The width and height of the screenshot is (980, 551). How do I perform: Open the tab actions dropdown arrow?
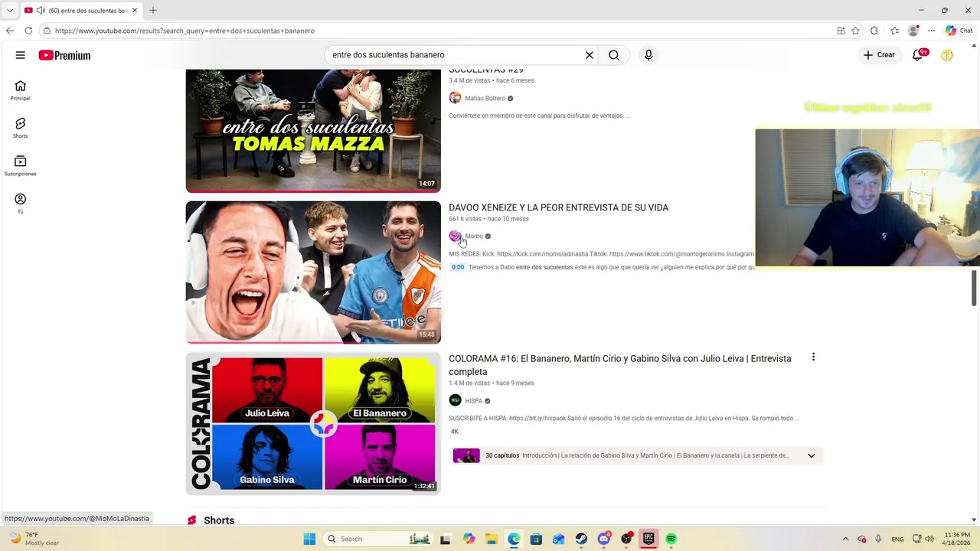[10, 10]
